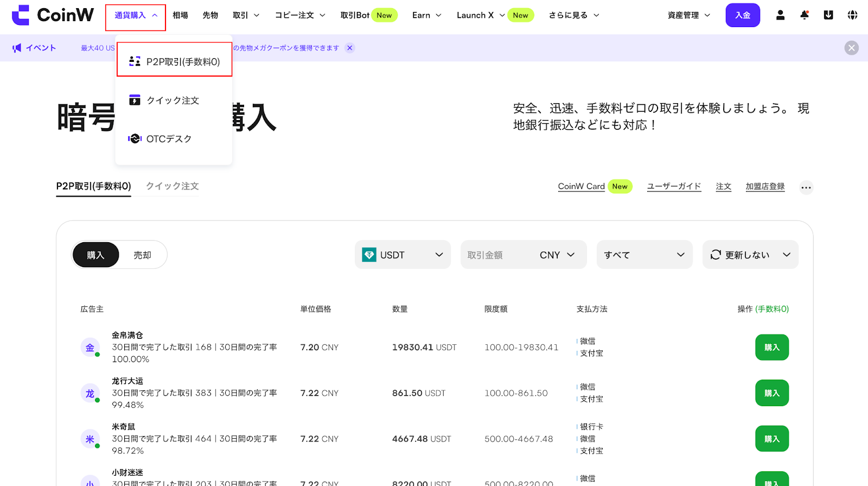This screenshot has height=486, width=868.
Task: Click the refresh icon beside 更新しない
Action: pos(716,255)
